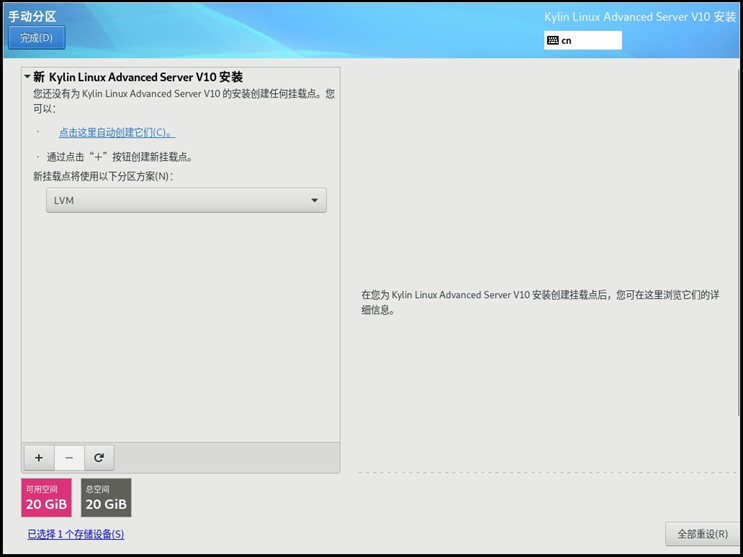Screen dimensions: 743x557
Task: Click the 总空间 20 GiB indicator
Action: point(106,497)
